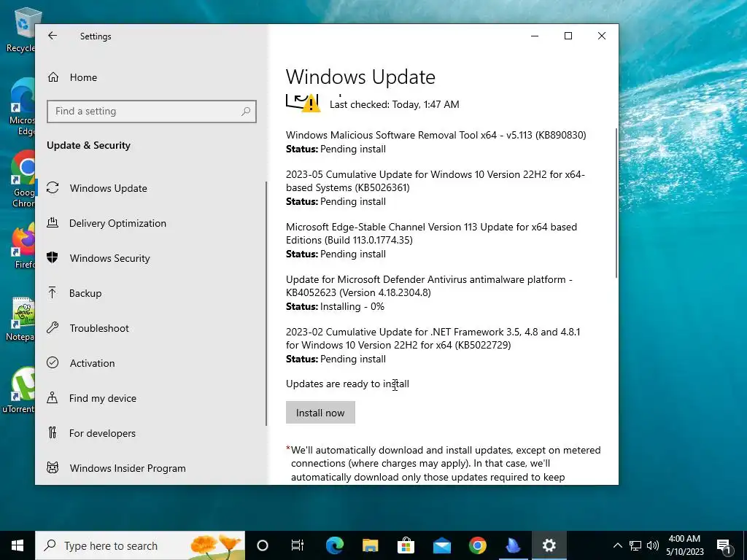Image resolution: width=747 pixels, height=560 pixels.
Task: Close the Settings window
Action: pos(602,36)
